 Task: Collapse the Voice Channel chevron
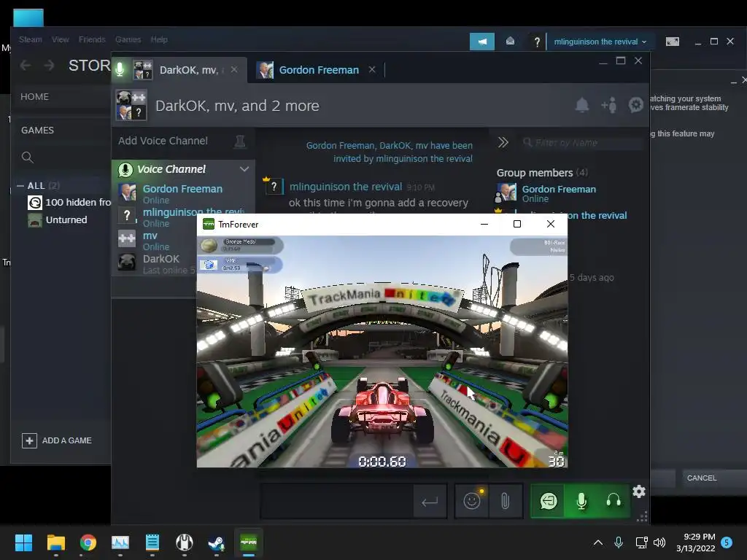[244, 169]
